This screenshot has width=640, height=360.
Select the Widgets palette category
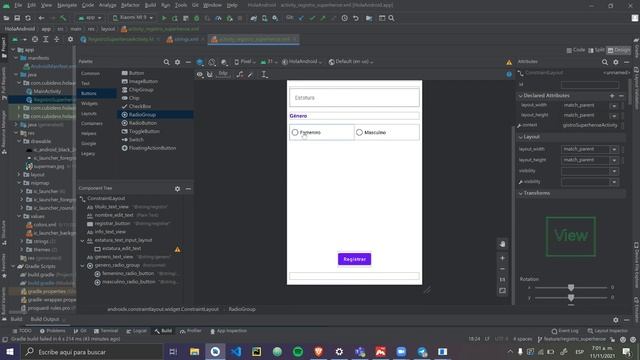[89, 104]
